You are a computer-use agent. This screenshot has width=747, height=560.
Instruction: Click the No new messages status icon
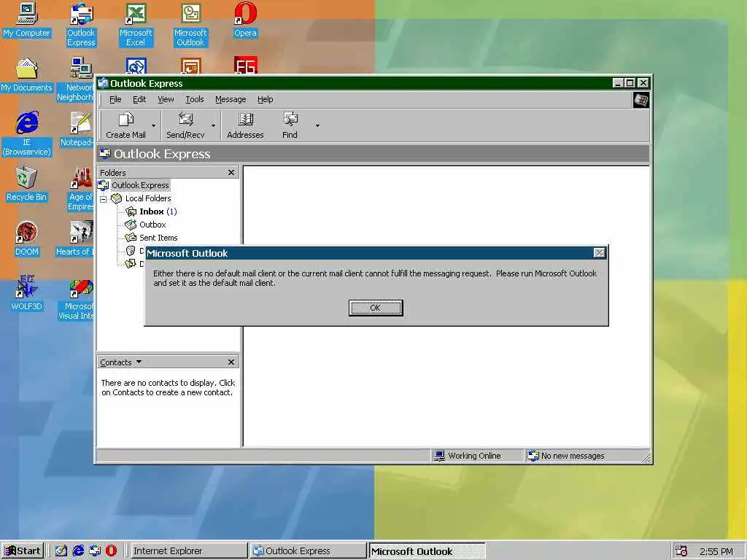pyautogui.click(x=533, y=456)
